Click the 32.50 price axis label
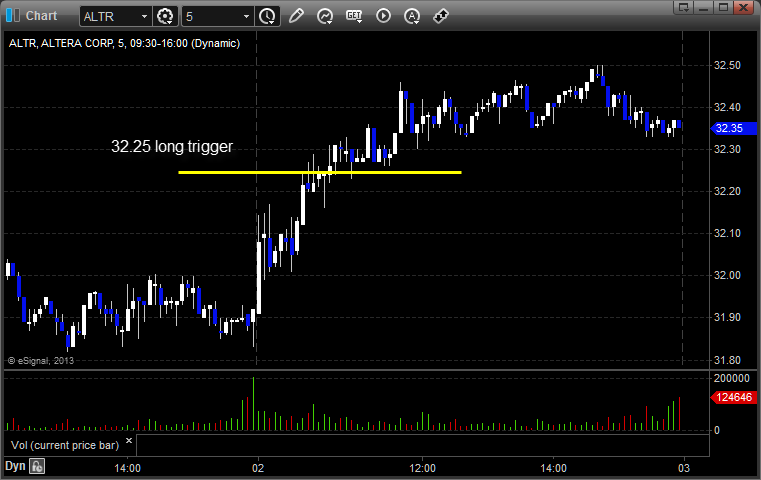The image size is (761, 480). (x=727, y=65)
